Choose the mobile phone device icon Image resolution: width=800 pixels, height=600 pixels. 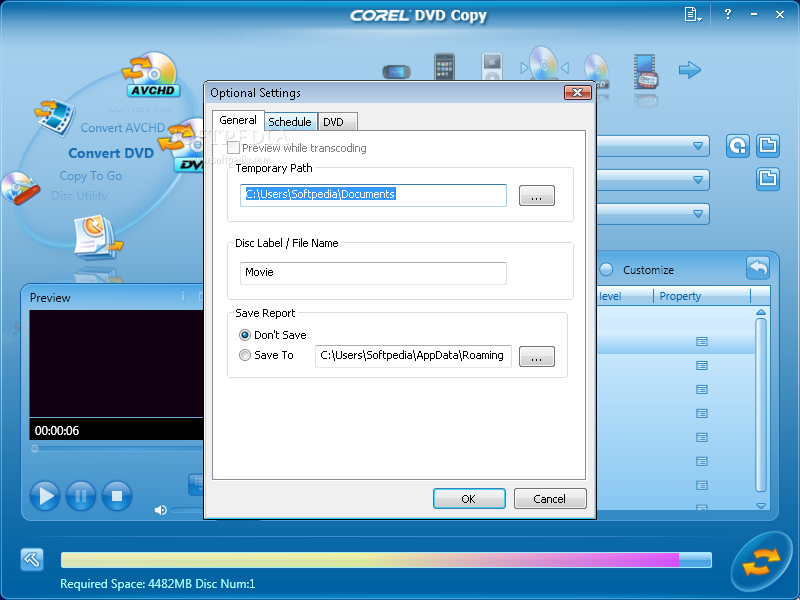click(444, 67)
